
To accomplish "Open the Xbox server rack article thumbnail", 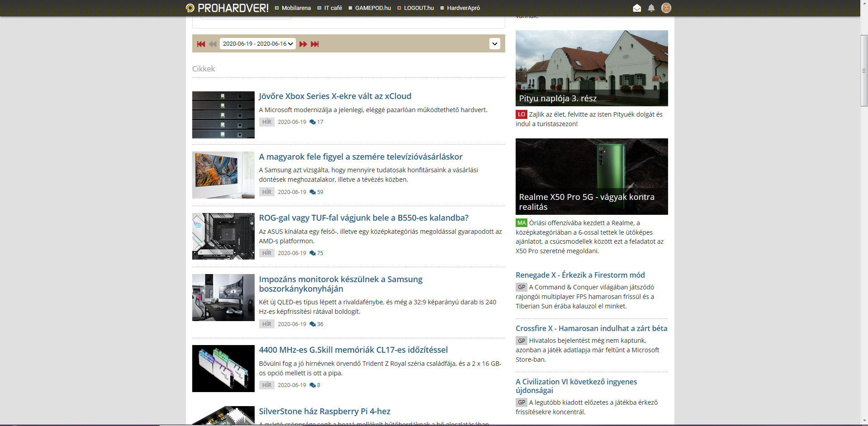I will pos(223,115).
